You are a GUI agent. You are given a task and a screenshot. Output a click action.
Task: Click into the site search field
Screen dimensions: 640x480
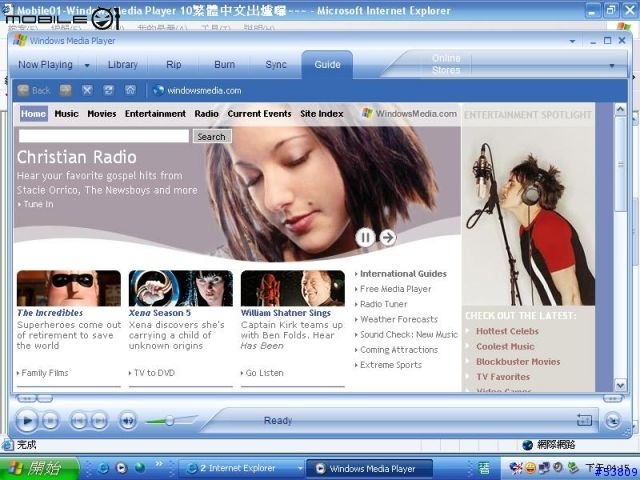coord(104,136)
